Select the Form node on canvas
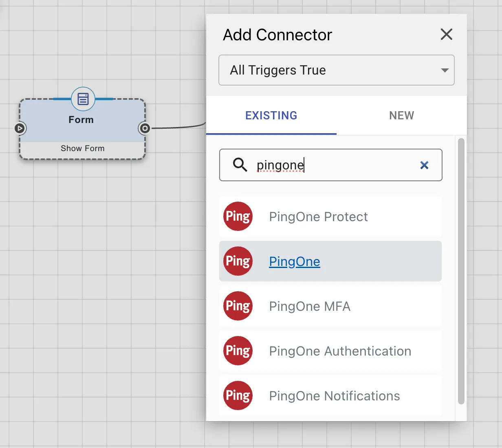 click(x=82, y=129)
